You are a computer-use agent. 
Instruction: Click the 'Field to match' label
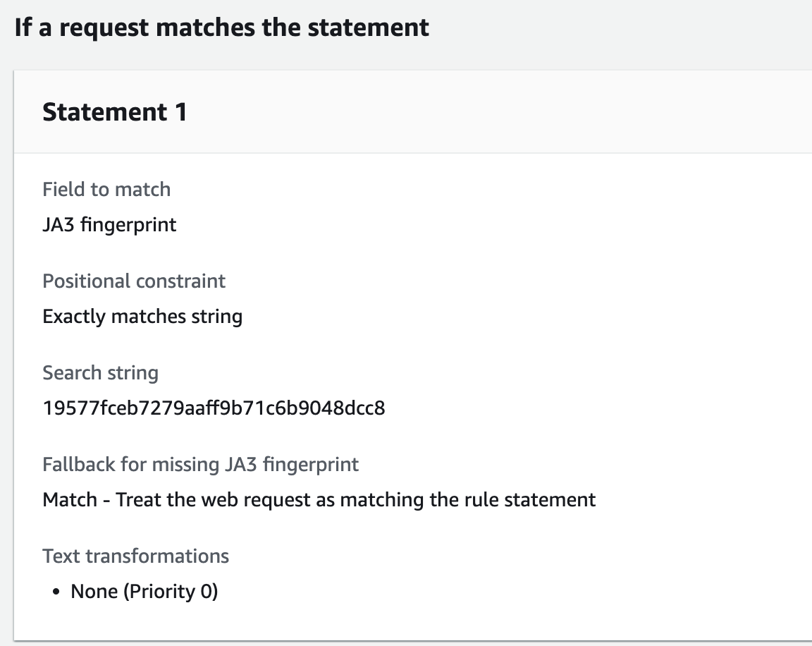point(106,189)
